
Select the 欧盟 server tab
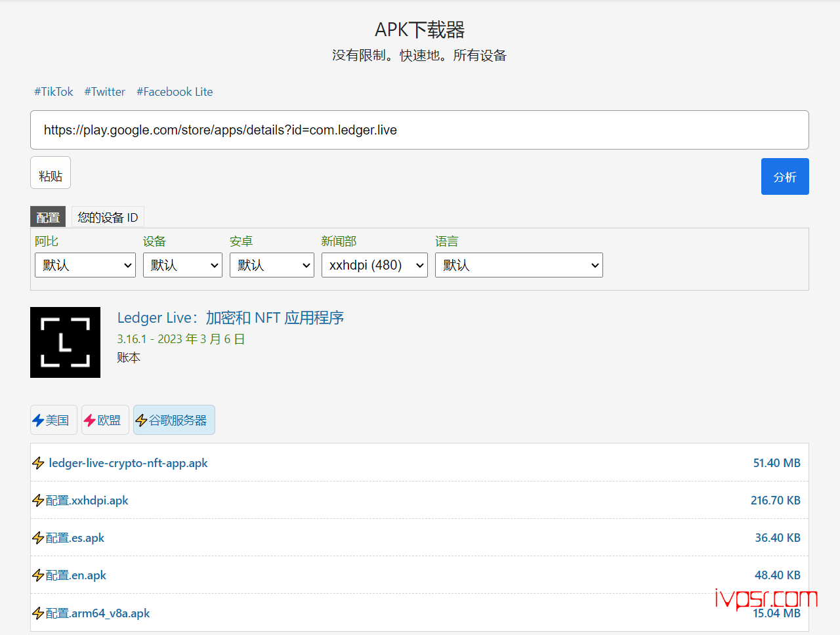105,420
